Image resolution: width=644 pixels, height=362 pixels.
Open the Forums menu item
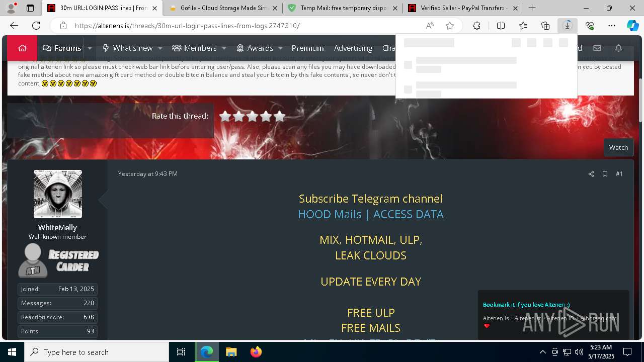coord(62,48)
